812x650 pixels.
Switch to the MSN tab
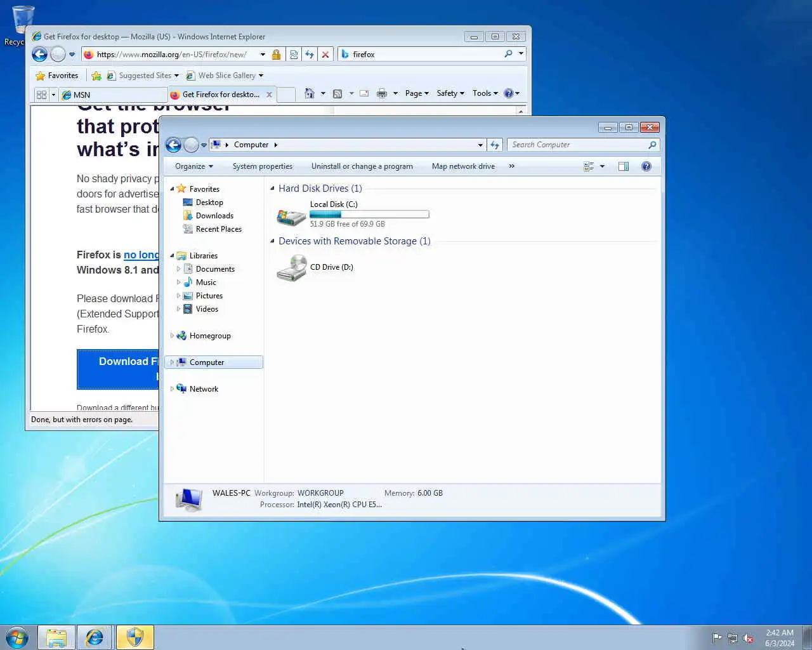pyautogui.click(x=113, y=95)
